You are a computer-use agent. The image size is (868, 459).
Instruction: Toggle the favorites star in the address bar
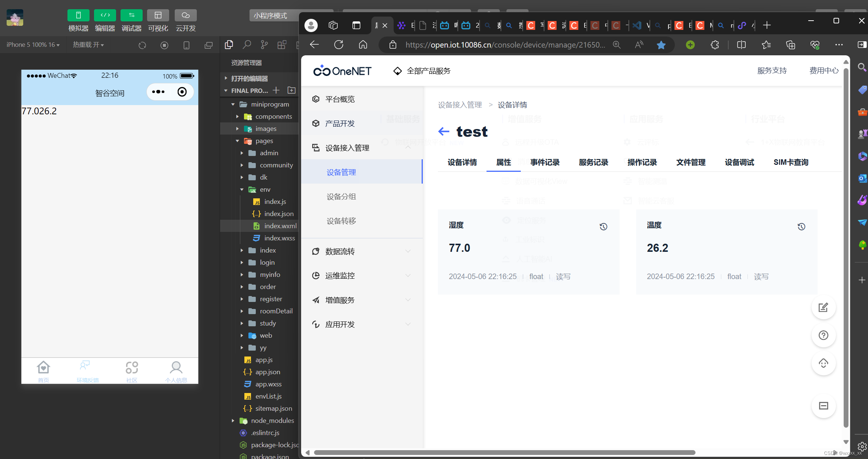pos(661,45)
